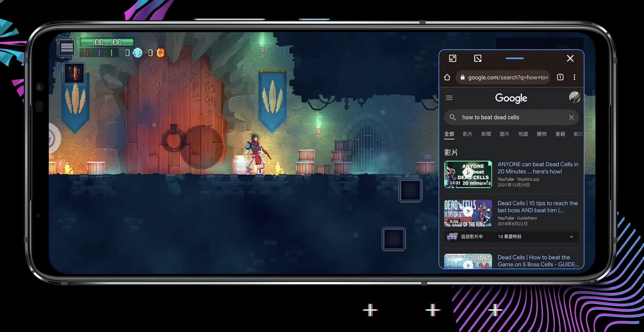Viewport: 644px width, 332px height.
Task: Expand the key moments chevron
Action: tap(571, 237)
